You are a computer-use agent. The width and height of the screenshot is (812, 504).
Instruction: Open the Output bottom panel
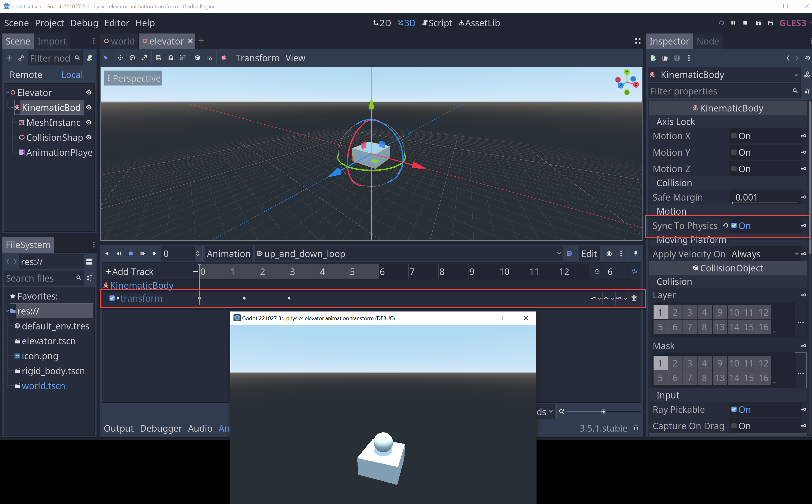[119, 428]
